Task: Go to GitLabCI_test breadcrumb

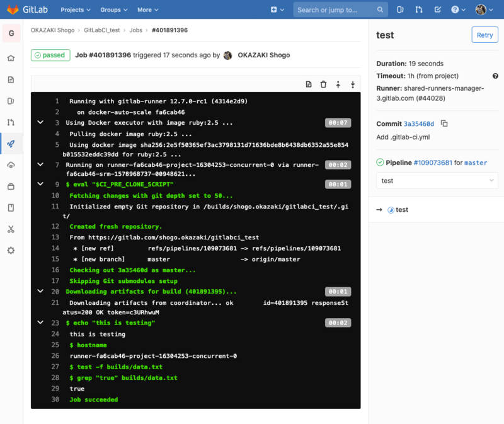Action: 101,30
